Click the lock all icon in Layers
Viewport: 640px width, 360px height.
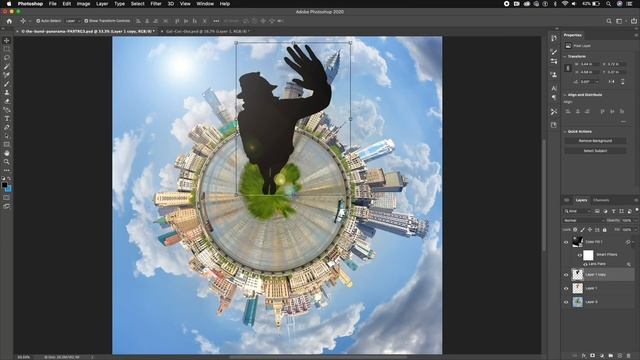604,230
